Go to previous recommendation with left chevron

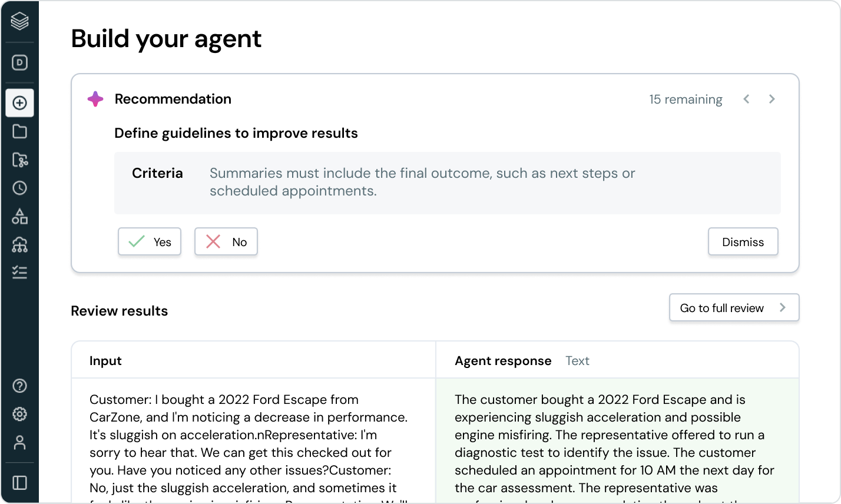[x=746, y=99]
